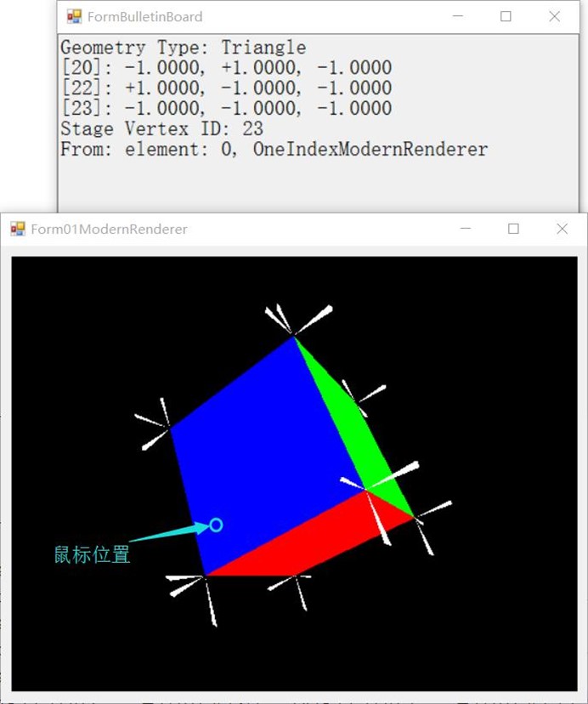Minimize the Form01ModernRenderer window

click(x=466, y=229)
